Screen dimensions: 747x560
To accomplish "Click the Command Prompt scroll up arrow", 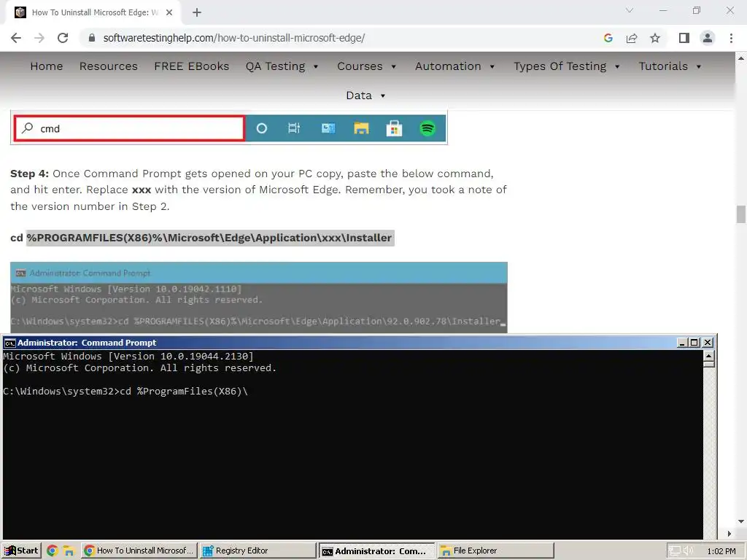I will click(709, 356).
